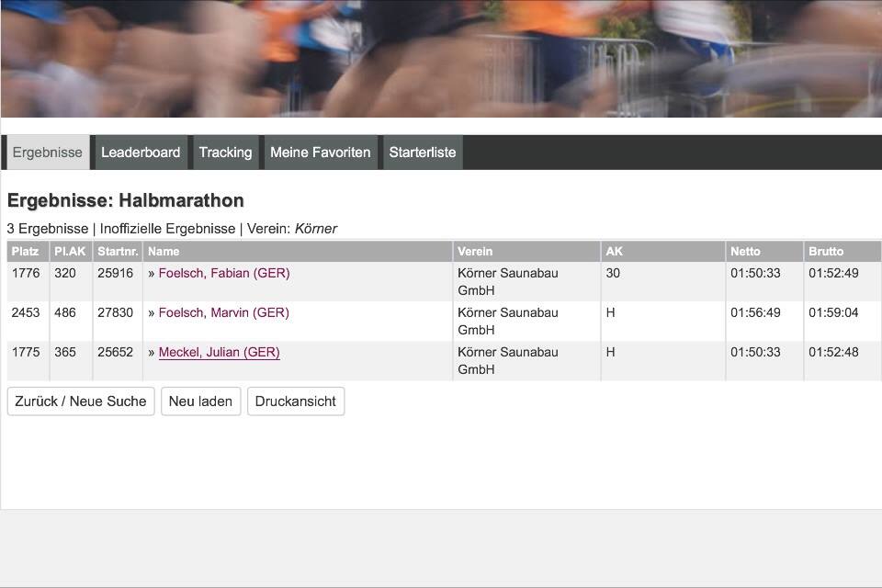Switch to the Ergebnisse tab
The height and width of the screenshot is (588, 882).
coord(48,153)
